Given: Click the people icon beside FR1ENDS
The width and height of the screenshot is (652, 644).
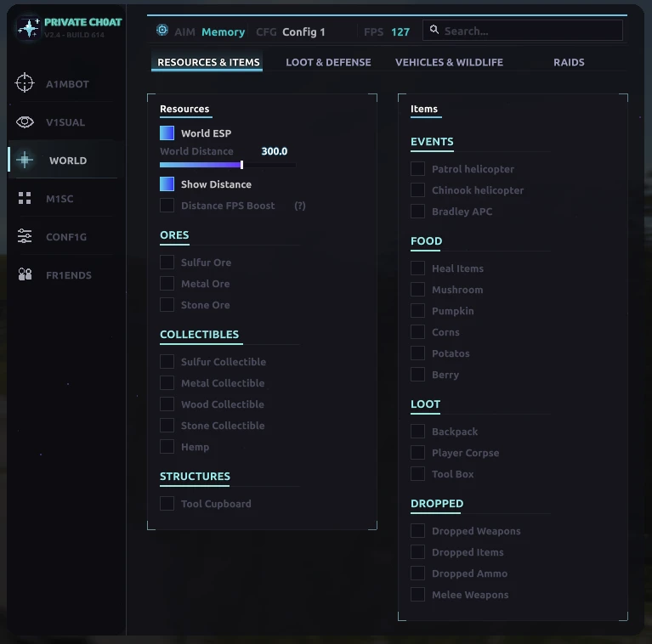Looking at the screenshot, I should [x=25, y=274].
